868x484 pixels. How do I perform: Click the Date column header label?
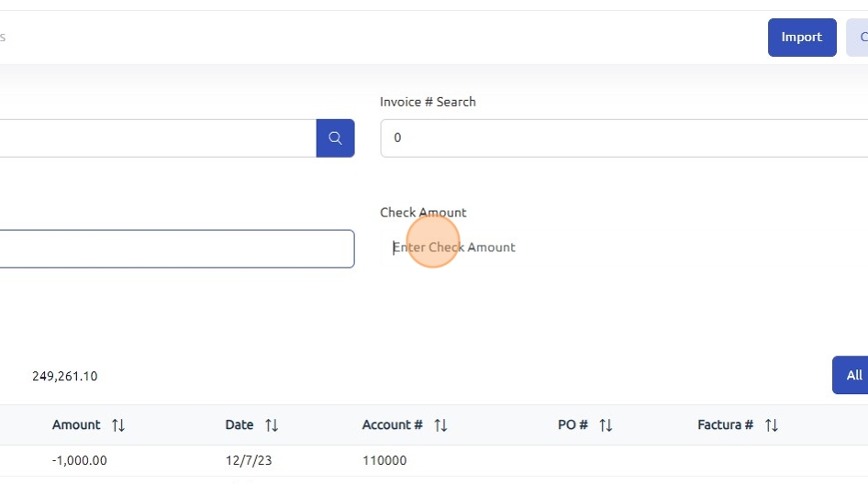[x=239, y=425]
